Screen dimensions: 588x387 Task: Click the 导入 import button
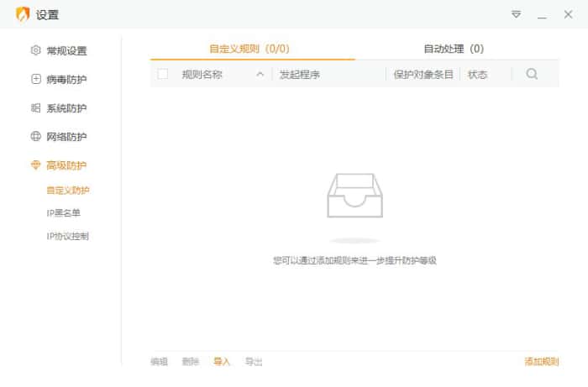[222, 362]
